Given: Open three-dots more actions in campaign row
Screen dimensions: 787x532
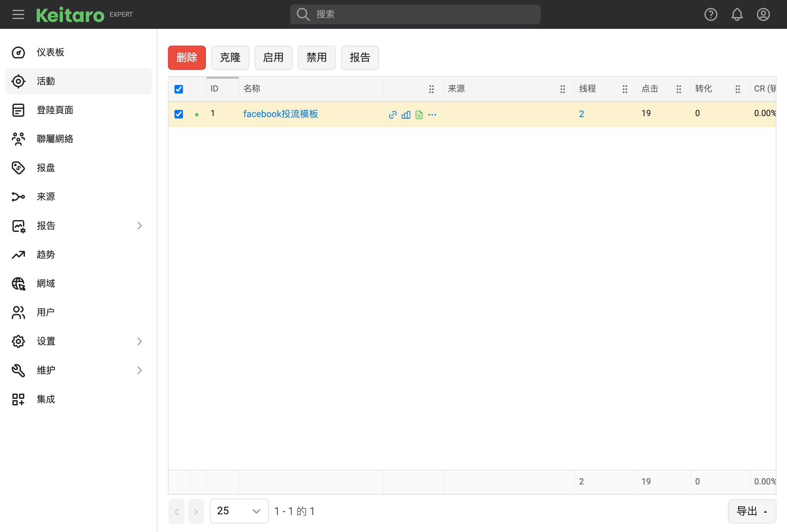Looking at the screenshot, I should pyautogui.click(x=432, y=115).
